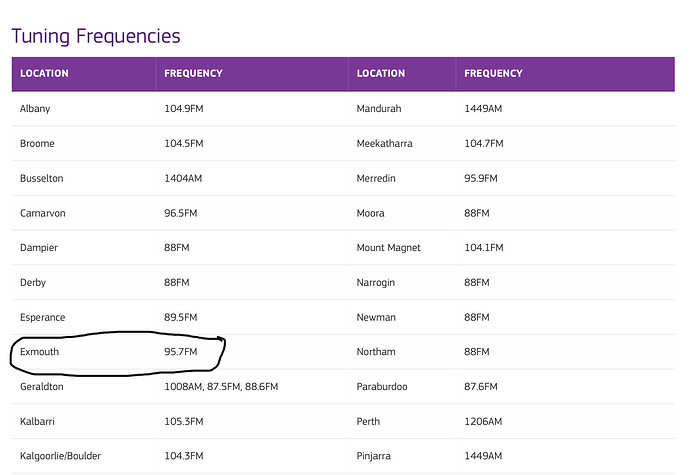The width and height of the screenshot is (690, 475).
Task: Select the Merredin location entry
Action: pos(377,178)
